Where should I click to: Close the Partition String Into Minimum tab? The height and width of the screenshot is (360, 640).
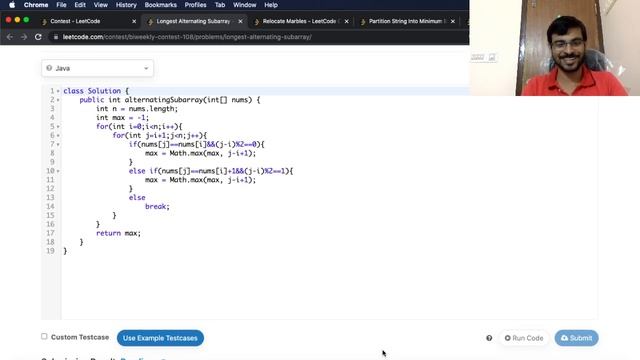click(452, 21)
